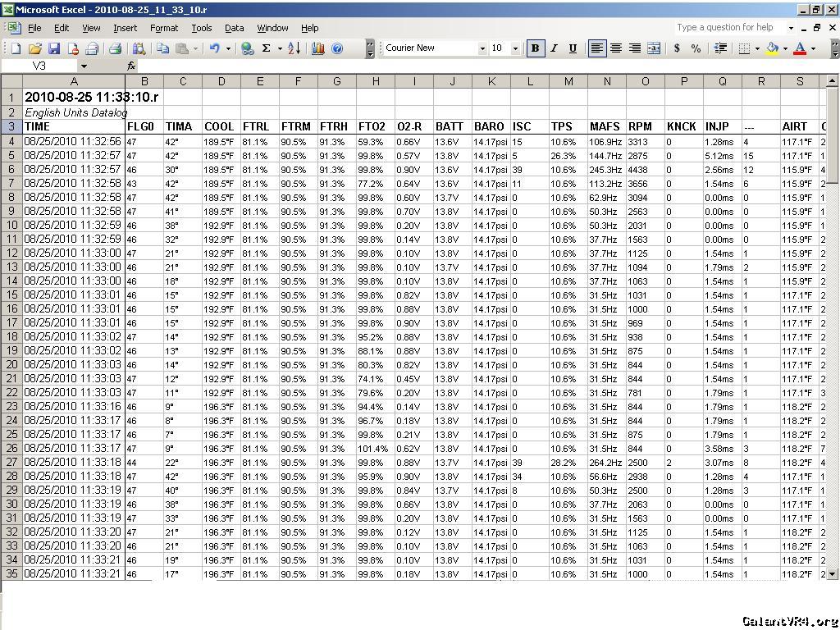
Task: Expand the Courier New font dropdown
Action: [x=482, y=48]
